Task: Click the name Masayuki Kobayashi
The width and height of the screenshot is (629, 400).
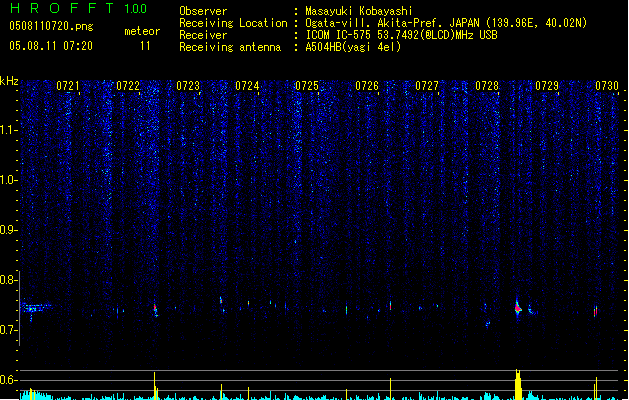Action: pyautogui.click(x=359, y=11)
